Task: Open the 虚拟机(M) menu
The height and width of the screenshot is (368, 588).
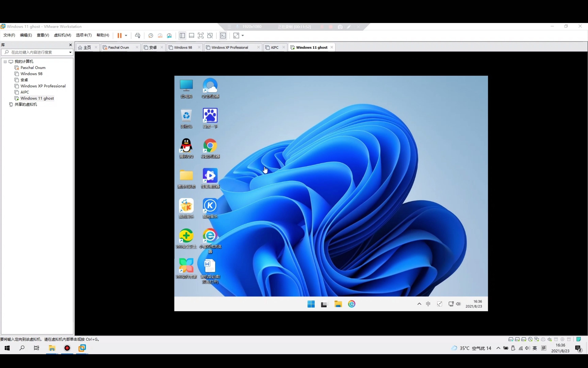Action: (x=62, y=35)
